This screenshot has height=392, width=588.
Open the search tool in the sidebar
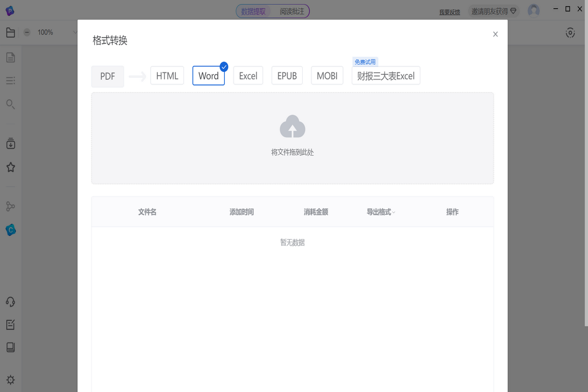[10, 104]
